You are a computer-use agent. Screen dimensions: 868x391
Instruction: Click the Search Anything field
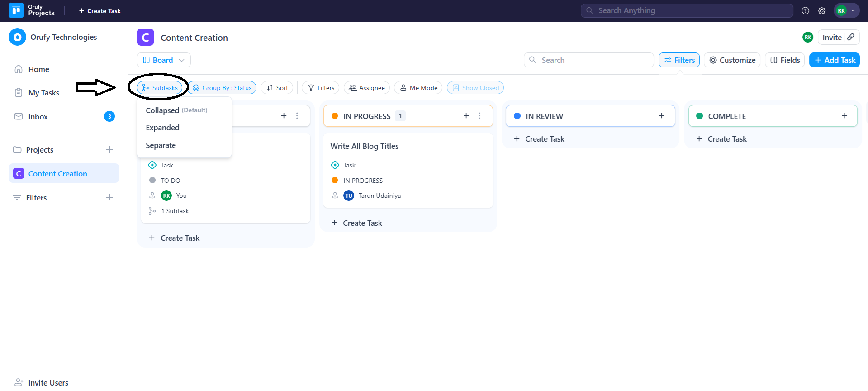coord(687,10)
